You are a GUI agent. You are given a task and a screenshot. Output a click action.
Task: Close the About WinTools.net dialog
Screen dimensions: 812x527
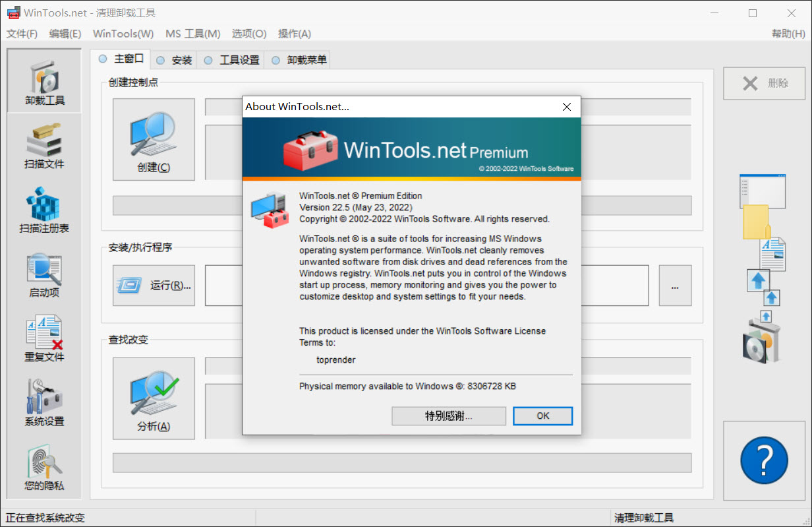click(x=566, y=106)
